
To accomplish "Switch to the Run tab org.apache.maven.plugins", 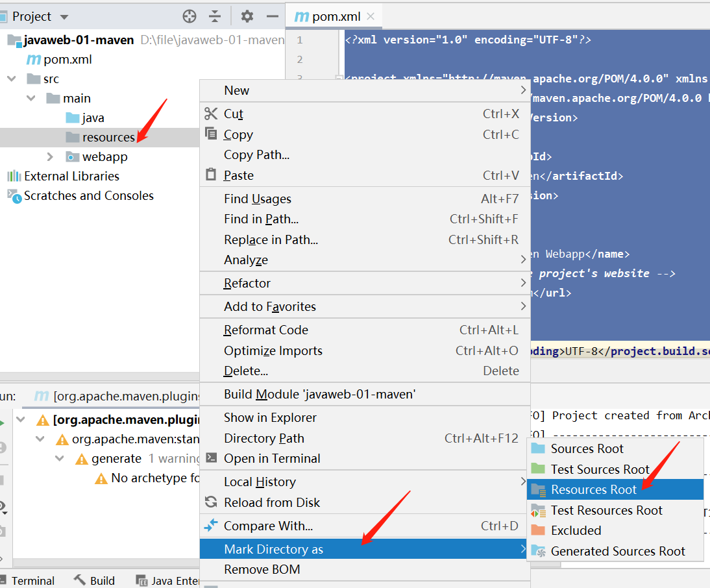I will pyautogui.click(x=117, y=397).
